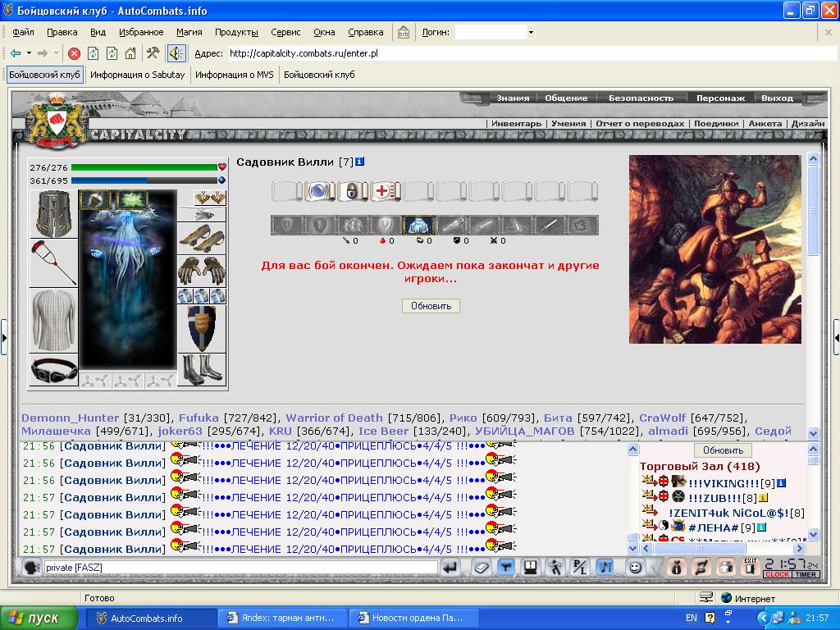
Task: Switch to Информация о MVS tab
Action: 234,75
